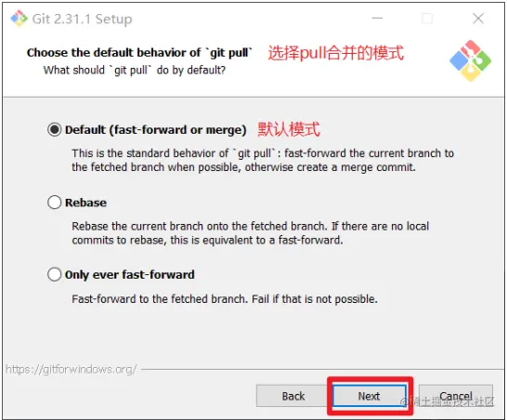Select Default fast-forward or merge radio button

[54, 130]
